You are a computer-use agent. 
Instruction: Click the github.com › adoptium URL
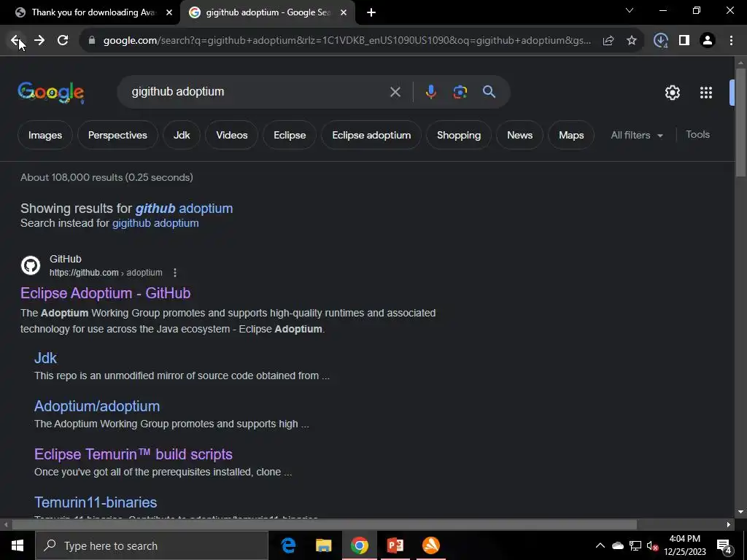(x=106, y=273)
